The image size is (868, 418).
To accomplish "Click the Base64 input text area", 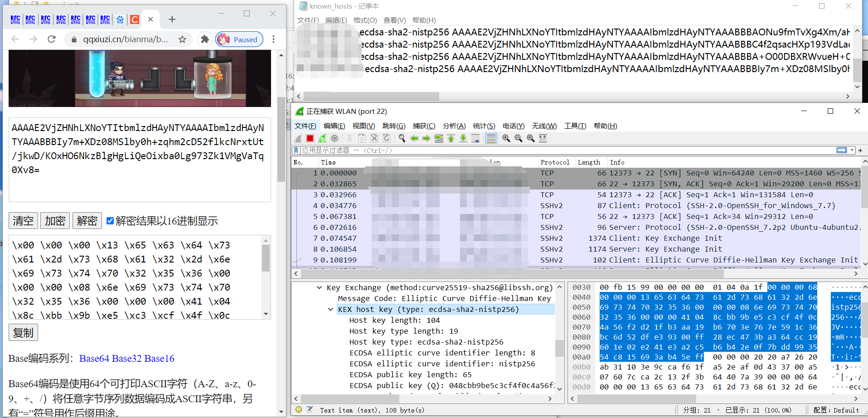I will 140,160.
